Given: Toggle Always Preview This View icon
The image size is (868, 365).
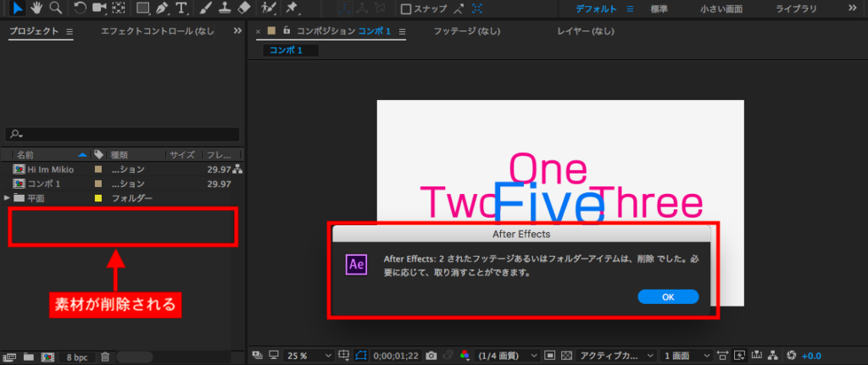Looking at the screenshot, I should point(257,355).
